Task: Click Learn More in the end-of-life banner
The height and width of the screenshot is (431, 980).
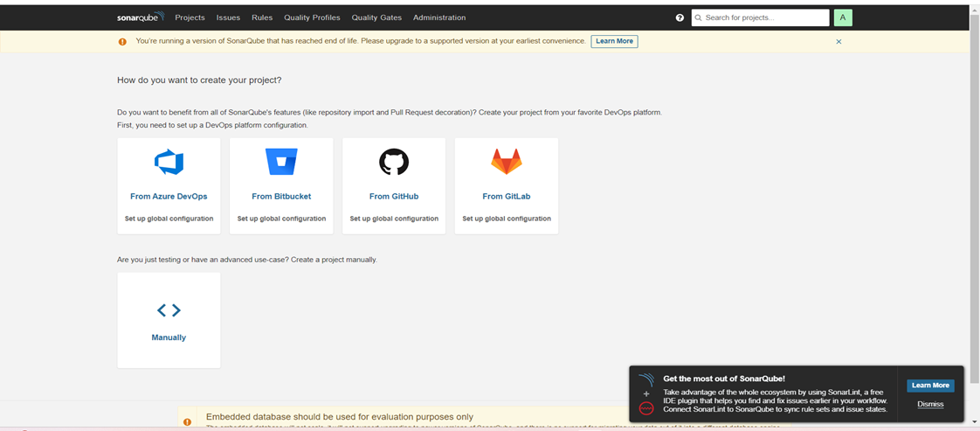Action: [x=614, y=41]
